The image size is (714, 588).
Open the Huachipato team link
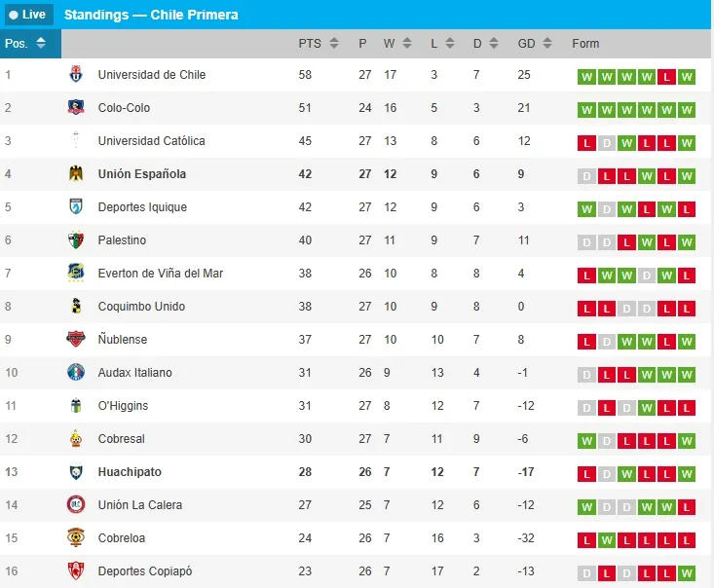tap(130, 472)
